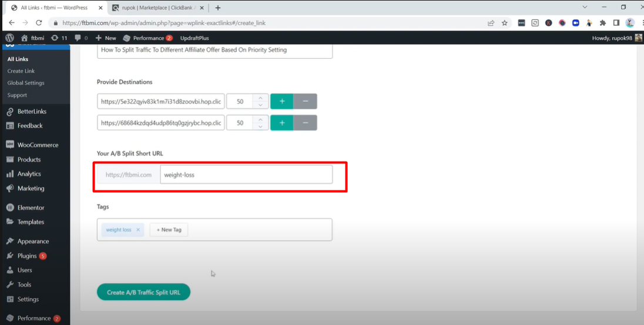Viewport: 644px width, 325px height.
Task: Open UpdraftPlus in the admin bar
Action: pyautogui.click(x=194, y=38)
